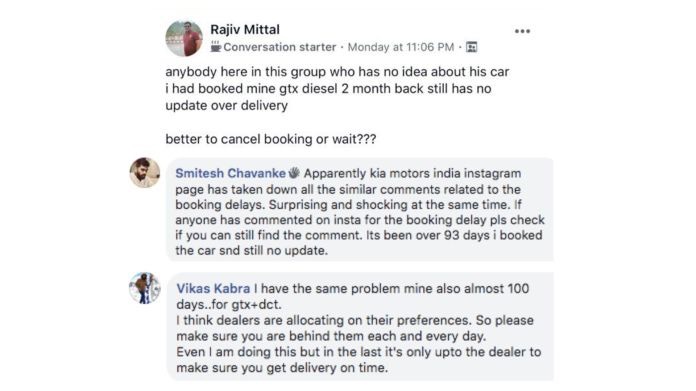The image size is (696, 391).
Task: Click the Conversation starter label text
Action: [280, 47]
